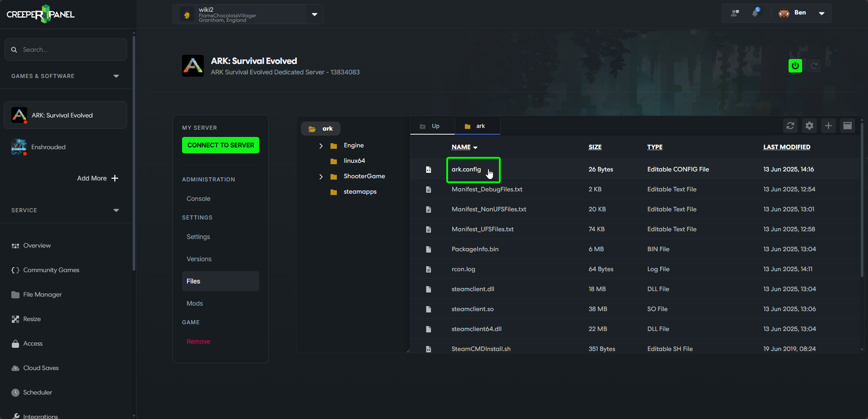Select PackageInfo.bin file
The image size is (868, 419).
click(x=475, y=249)
